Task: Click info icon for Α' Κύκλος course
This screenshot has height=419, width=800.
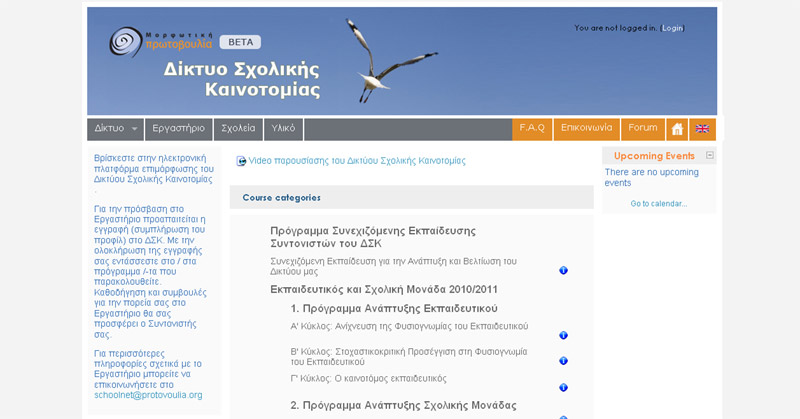Action: click(x=563, y=335)
